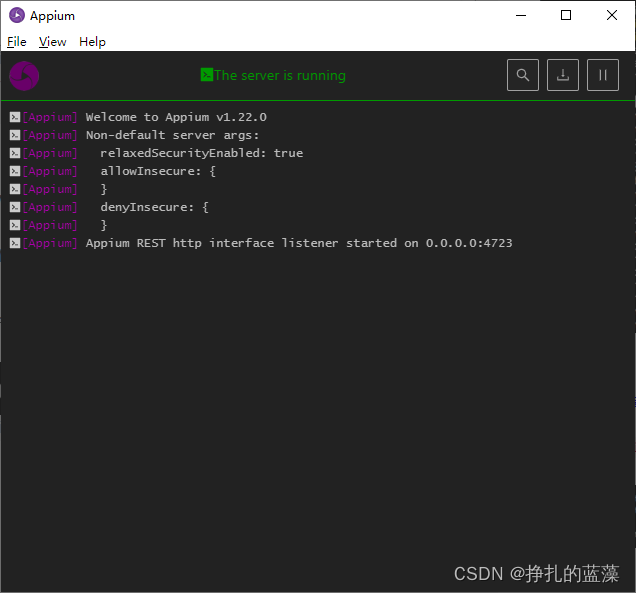Select the "allowInsecure: {" log line

[158, 171]
